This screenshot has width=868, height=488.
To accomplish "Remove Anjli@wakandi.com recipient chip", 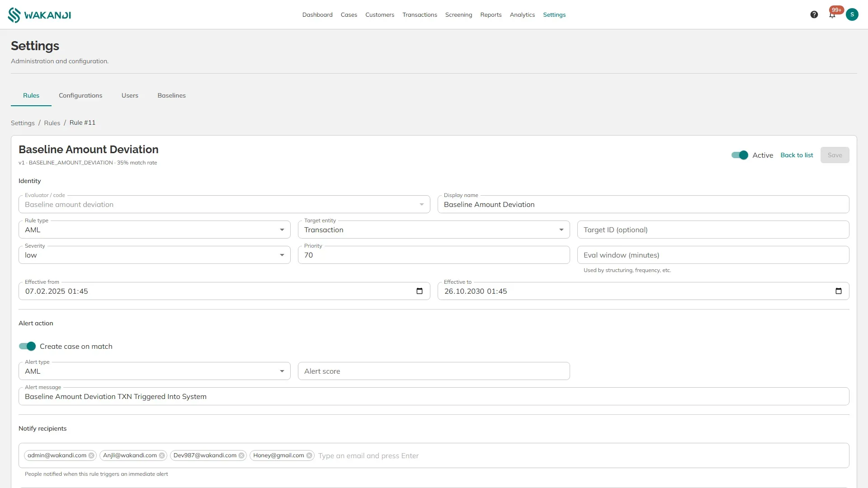I will coord(162,455).
